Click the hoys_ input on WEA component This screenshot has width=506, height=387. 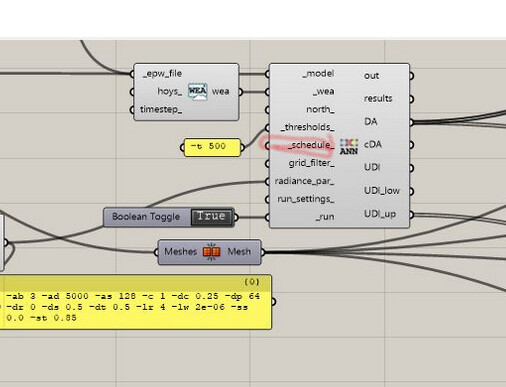coord(170,91)
